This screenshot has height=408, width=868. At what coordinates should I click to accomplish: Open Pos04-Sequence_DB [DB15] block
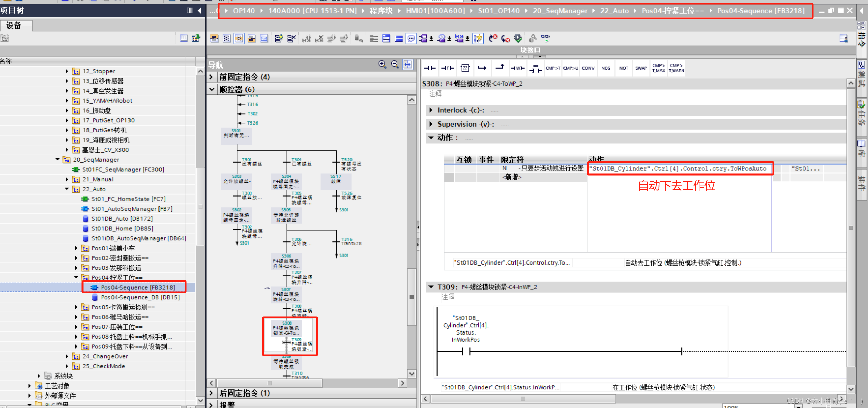pyautogui.click(x=140, y=297)
